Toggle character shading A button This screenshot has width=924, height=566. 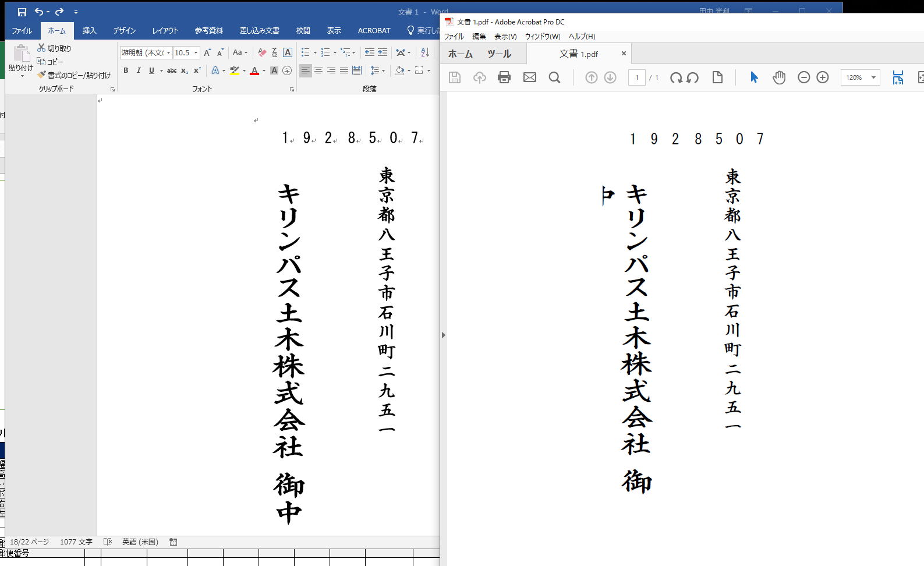click(274, 70)
